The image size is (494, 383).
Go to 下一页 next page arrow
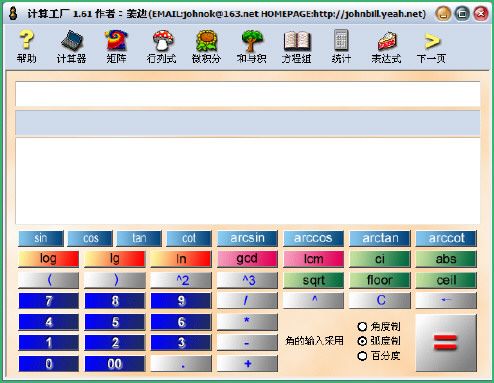click(x=431, y=46)
